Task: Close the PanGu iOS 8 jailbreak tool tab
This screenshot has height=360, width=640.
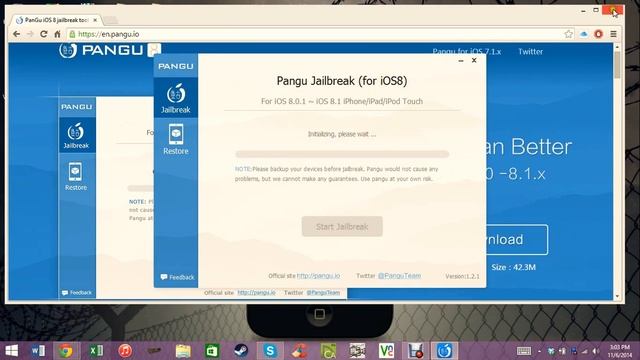Action: coord(95,20)
